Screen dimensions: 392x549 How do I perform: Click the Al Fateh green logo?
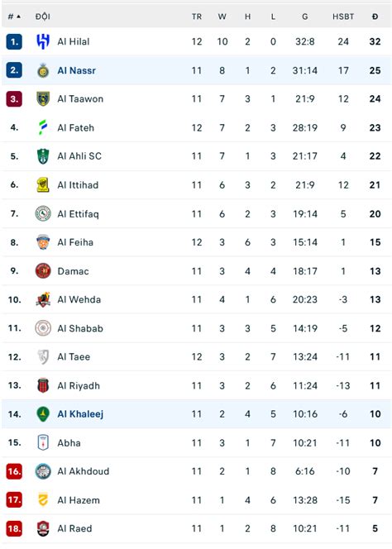point(43,127)
